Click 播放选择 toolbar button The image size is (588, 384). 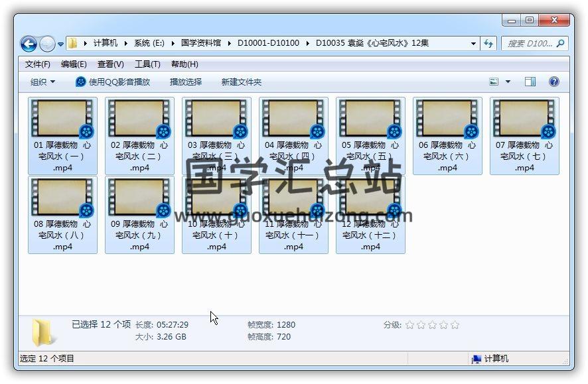click(x=186, y=82)
